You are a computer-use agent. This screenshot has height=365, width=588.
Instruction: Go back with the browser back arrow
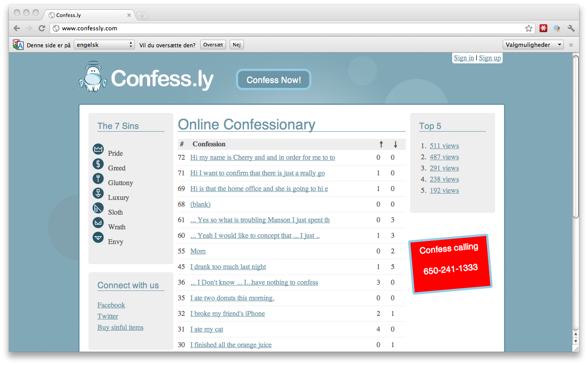pyautogui.click(x=17, y=28)
